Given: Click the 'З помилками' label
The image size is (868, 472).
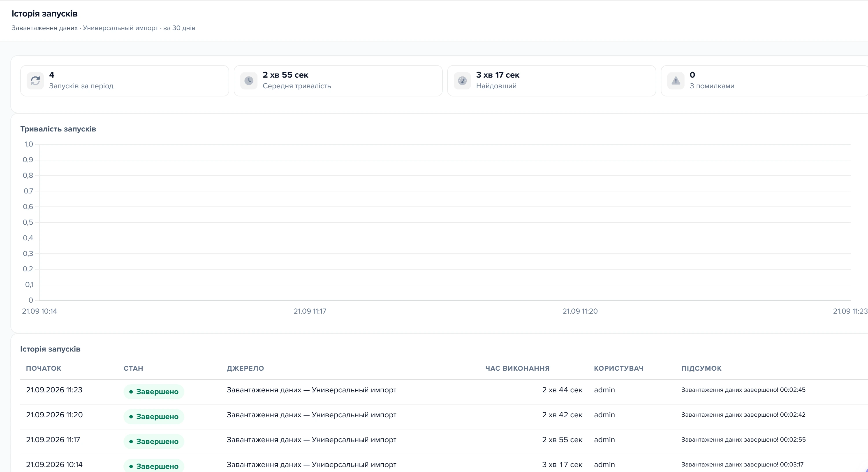Looking at the screenshot, I should tap(712, 86).
